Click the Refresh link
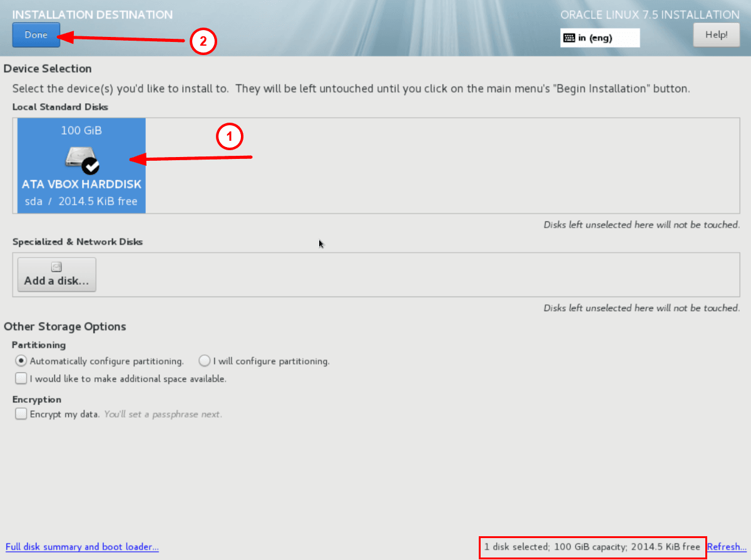This screenshot has width=751, height=560. [x=727, y=547]
